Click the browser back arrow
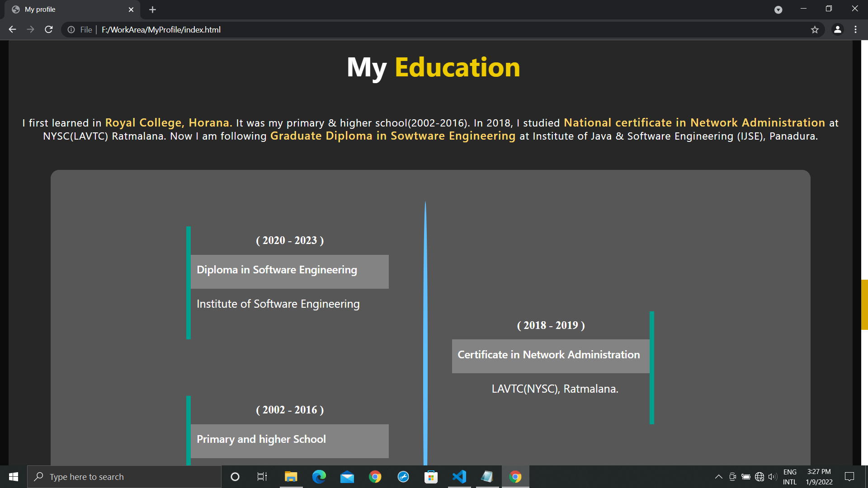 (x=12, y=29)
